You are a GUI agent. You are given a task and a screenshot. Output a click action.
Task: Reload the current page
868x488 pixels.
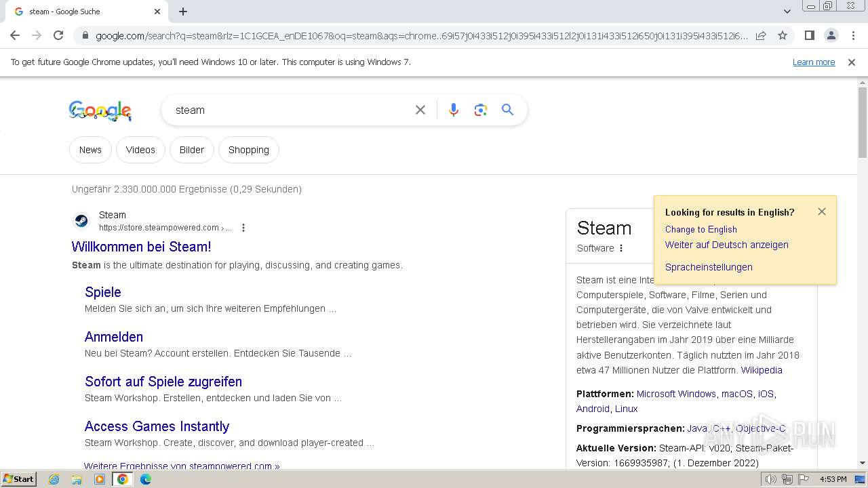point(58,35)
